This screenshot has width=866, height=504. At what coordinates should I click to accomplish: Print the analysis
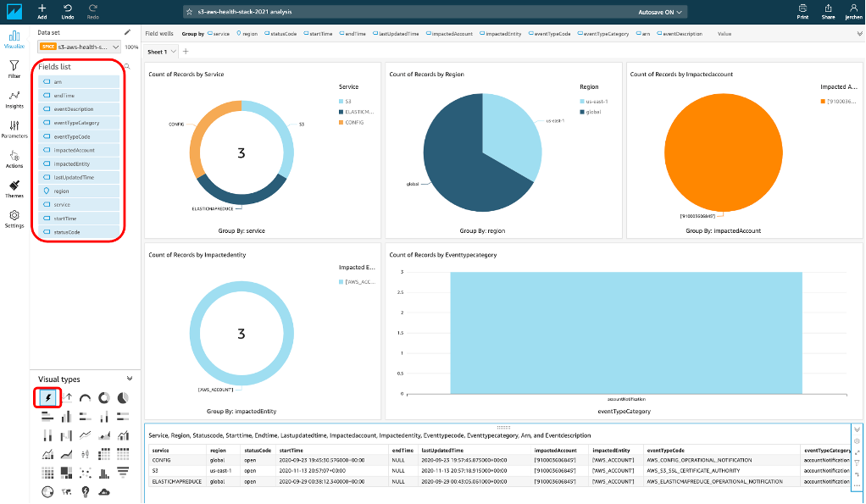[x=802, y=12]
